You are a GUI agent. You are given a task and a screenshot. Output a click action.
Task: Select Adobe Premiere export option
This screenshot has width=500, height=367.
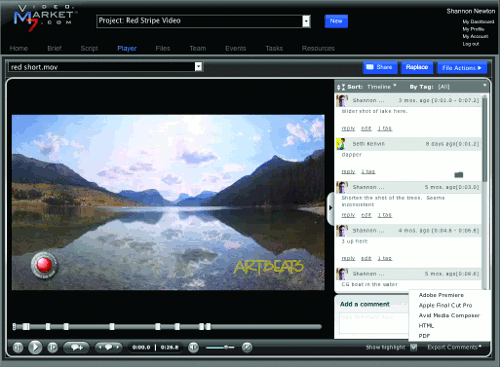point(441,295)
